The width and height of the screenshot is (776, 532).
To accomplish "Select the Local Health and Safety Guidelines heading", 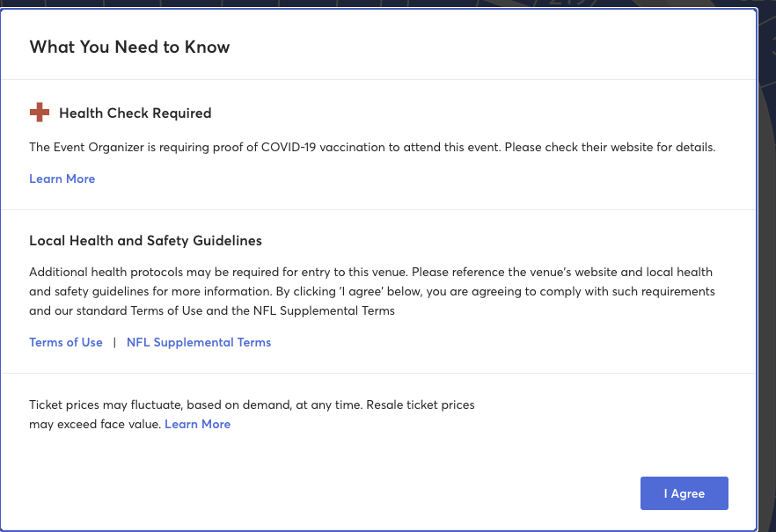I will click(x=145, y=240).
